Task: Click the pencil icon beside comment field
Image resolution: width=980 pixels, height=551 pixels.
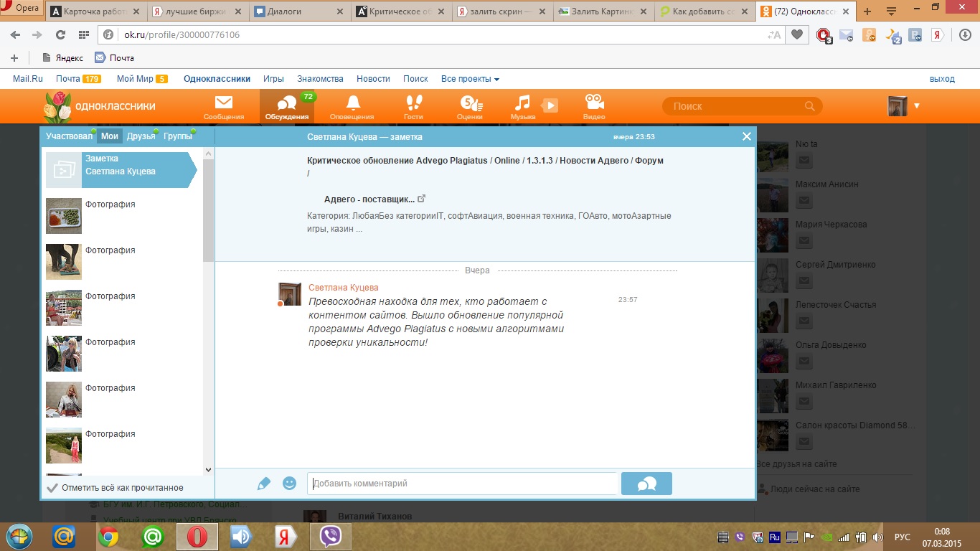Action: pos(264,484)
